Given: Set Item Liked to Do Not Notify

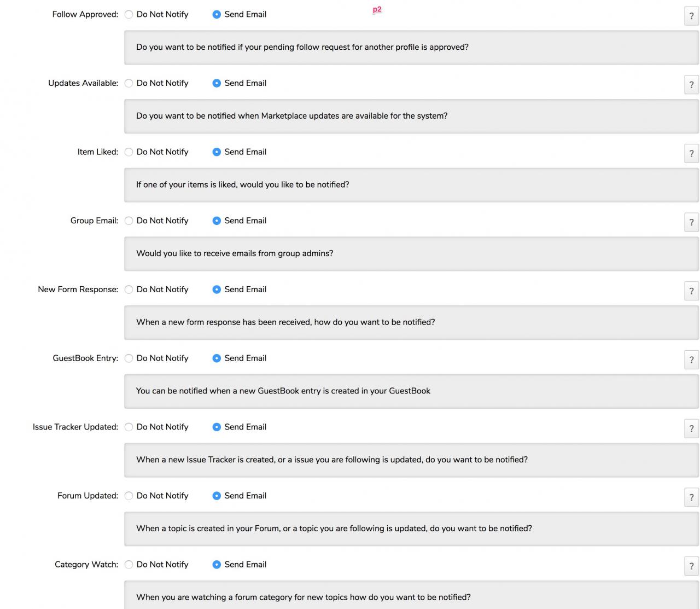Looking at the screenshot, I should point(129,152).
